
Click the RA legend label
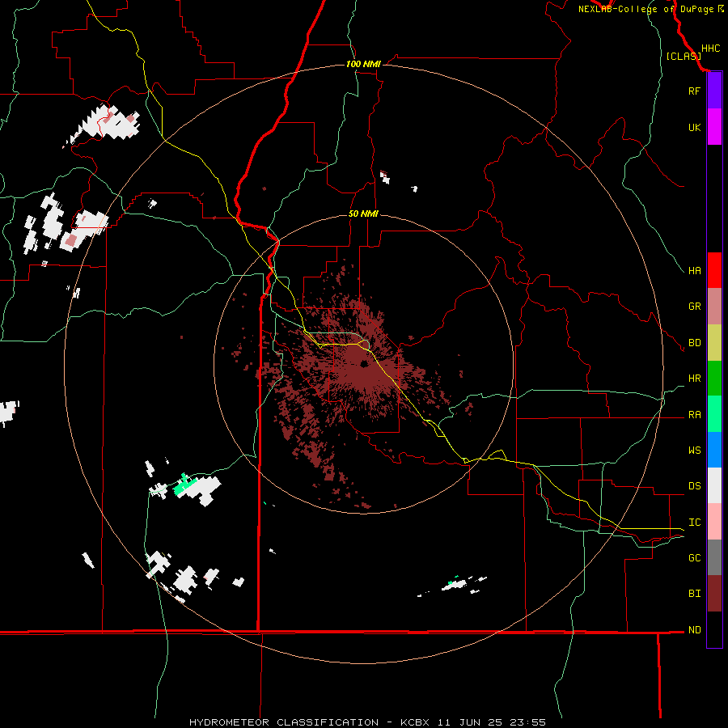point(694,415)
